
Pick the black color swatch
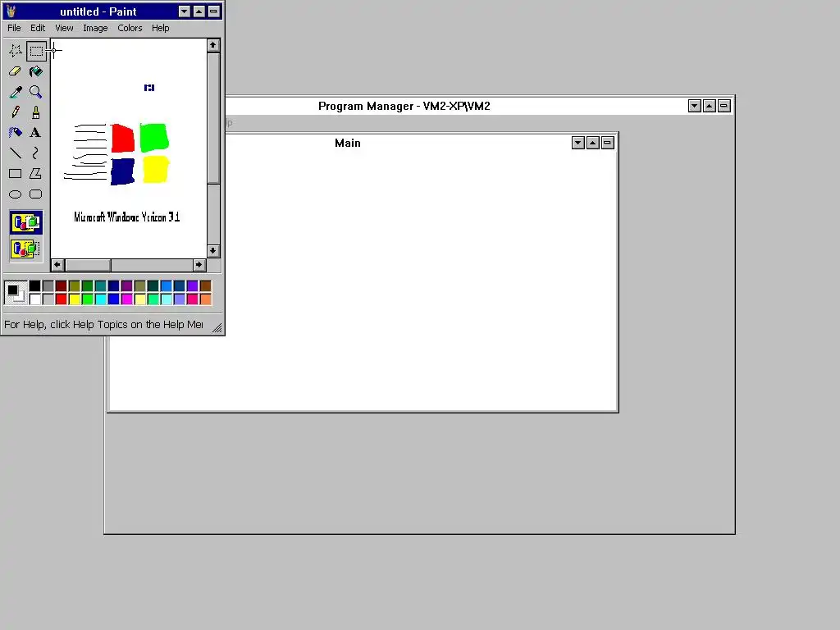click(x=34, y=285)
